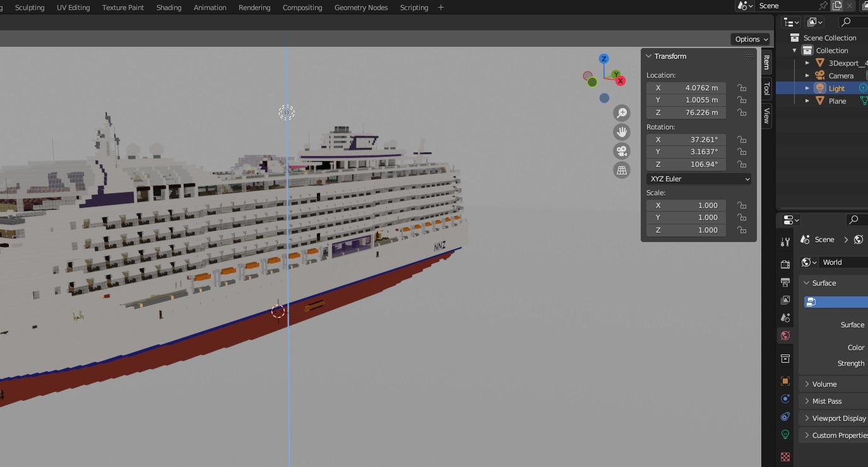Viewport: 868px width, 467px height.
Task: Click the red X axis gizmo ball
Action: (x=621, y=81)
